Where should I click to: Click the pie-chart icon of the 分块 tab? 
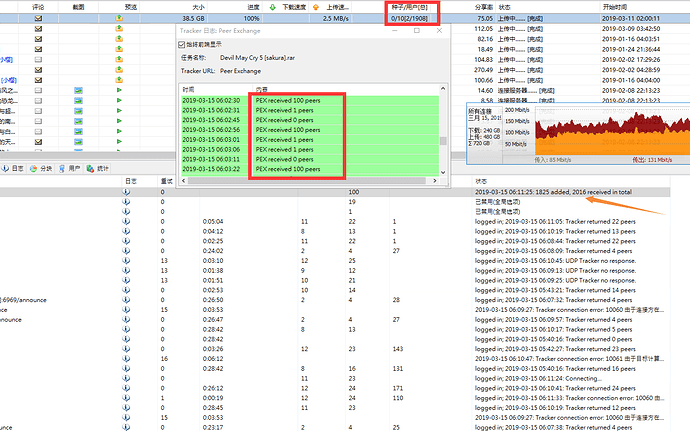(x=33, y=170)
